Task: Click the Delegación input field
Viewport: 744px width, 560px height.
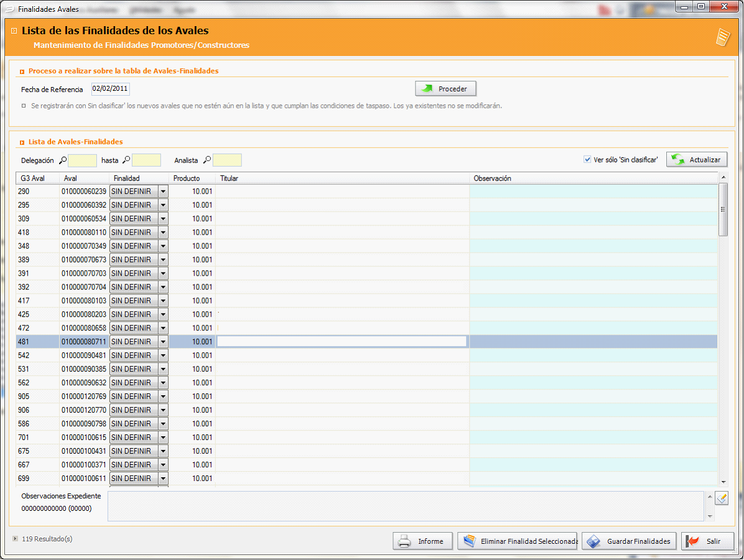Action: [83, 161]
